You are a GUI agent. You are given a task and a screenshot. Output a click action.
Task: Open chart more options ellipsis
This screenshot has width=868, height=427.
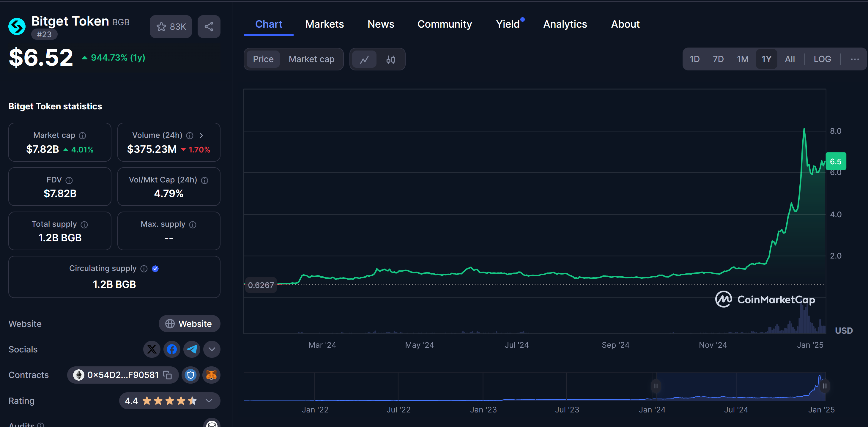(855, 59)
